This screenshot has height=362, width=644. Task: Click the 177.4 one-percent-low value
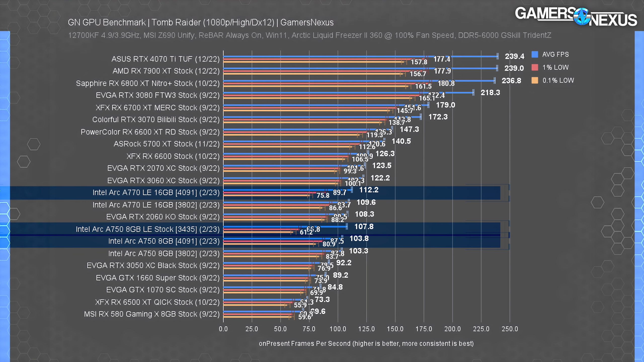[x=442, y=59]
